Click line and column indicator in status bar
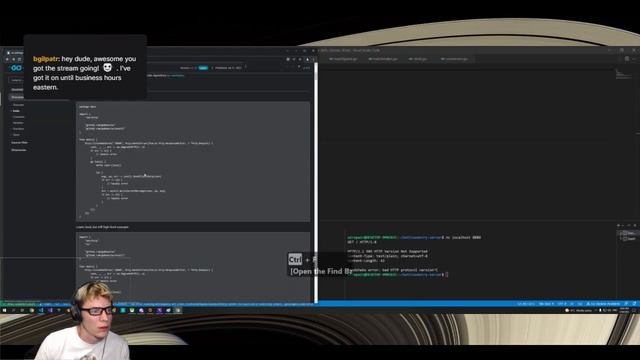The image size is (640, 360). click(x=526, y=304)
